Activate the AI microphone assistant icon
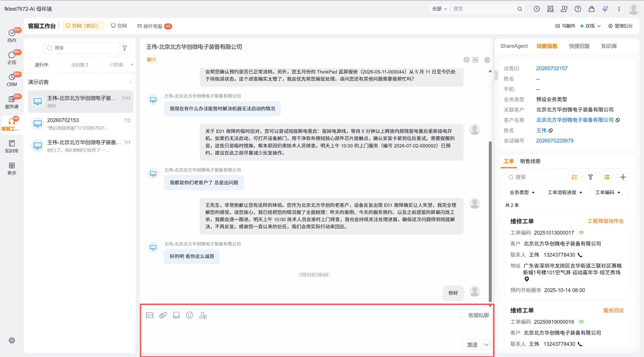Image resolution: width=644 pixels, height=357 pixels. 605,9
